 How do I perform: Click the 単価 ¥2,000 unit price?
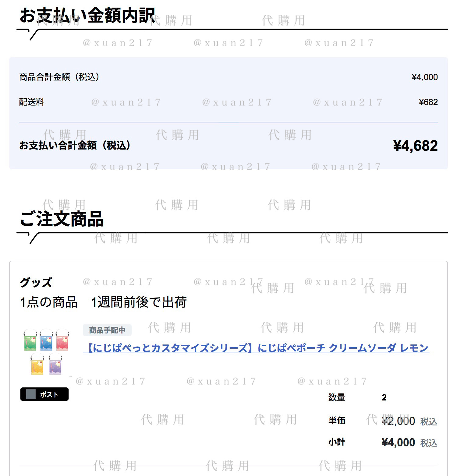point(398,421)
